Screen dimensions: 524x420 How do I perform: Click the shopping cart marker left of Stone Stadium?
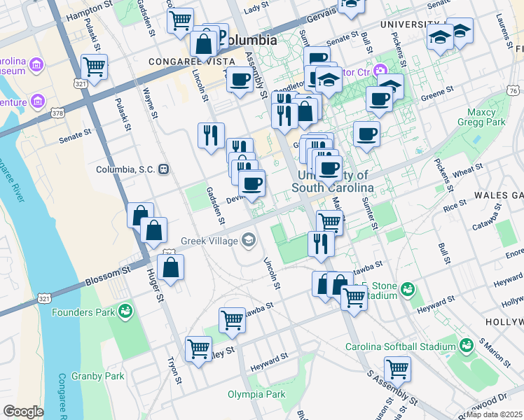click(354, 298)
